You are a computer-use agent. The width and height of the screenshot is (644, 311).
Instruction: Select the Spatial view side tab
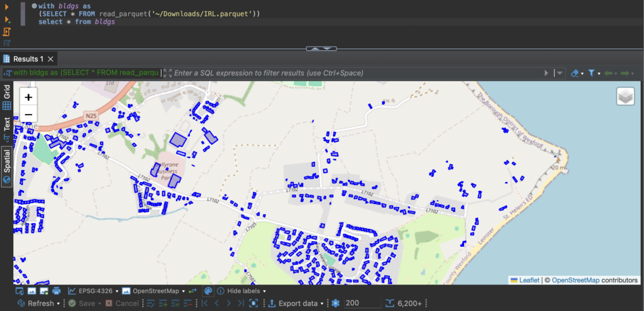point(7,167)
